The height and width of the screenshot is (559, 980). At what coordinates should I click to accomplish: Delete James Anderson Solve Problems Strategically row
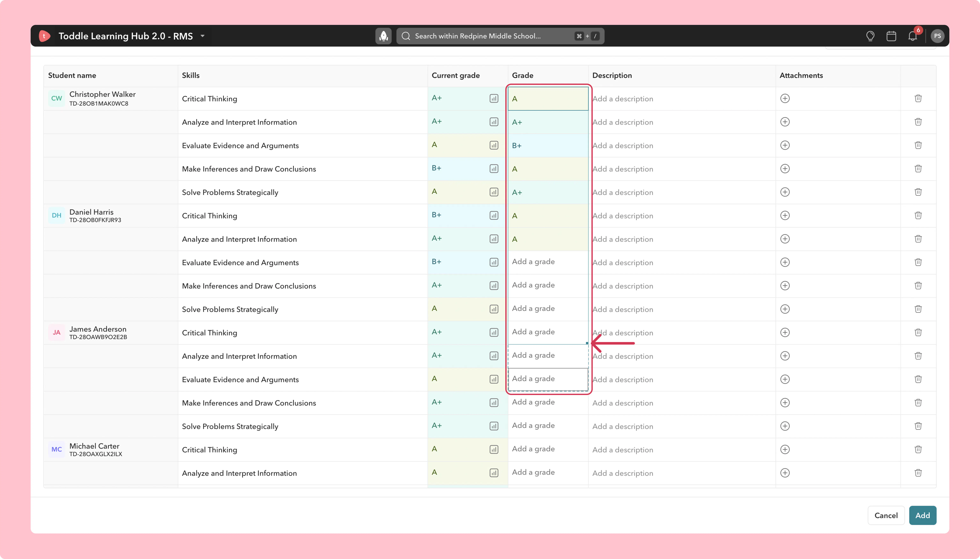pyautogui.click(x=918, y=426)
